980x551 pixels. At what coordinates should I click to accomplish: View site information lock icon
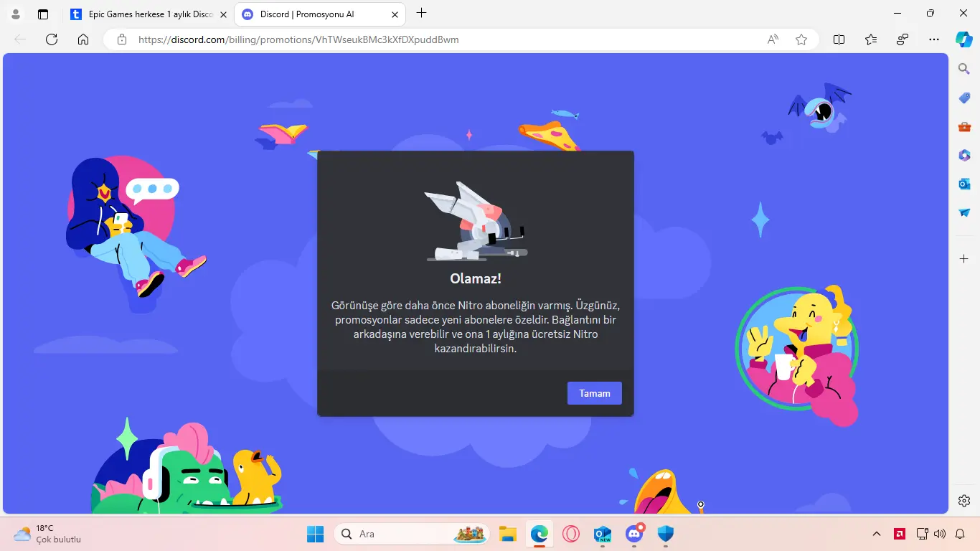122,39
